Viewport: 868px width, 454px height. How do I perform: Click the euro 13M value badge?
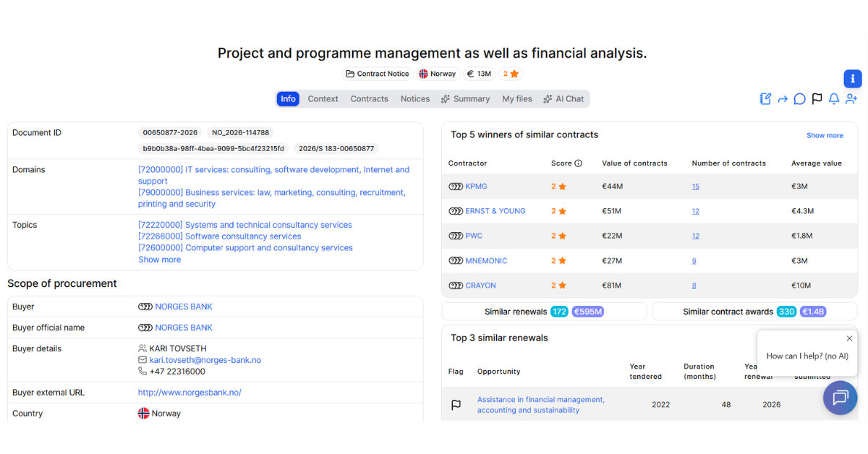(x=479, y=74)
